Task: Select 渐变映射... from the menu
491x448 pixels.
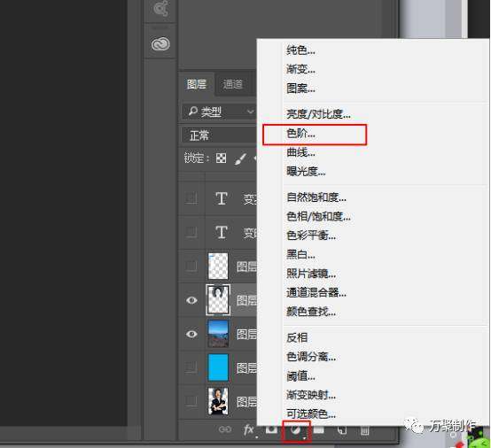Action: pyautogui.click(x=311, y=395)
